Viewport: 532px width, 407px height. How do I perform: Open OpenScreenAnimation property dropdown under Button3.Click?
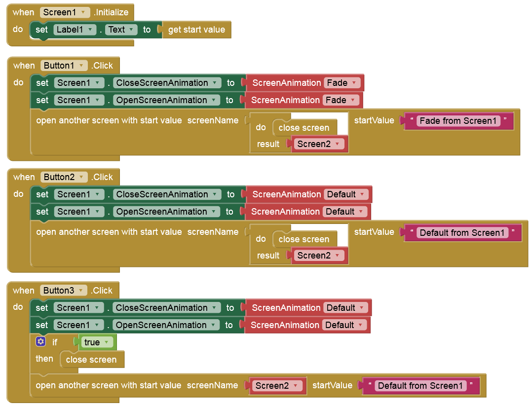[x=166, y=325]
